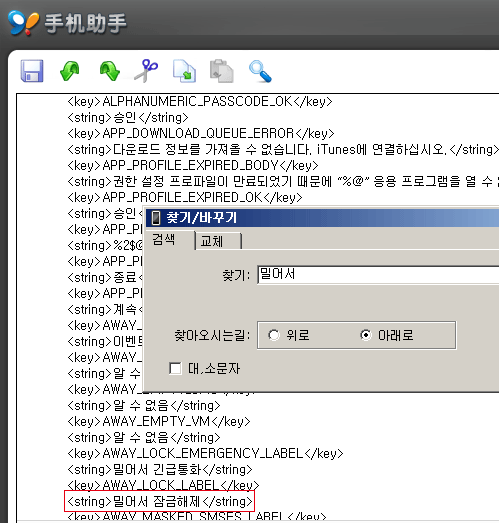Click the 승인 string under ALPHANUMERIC_PASSCODE_OK
This screenshot has width=499, height=523.
(128, 117)
